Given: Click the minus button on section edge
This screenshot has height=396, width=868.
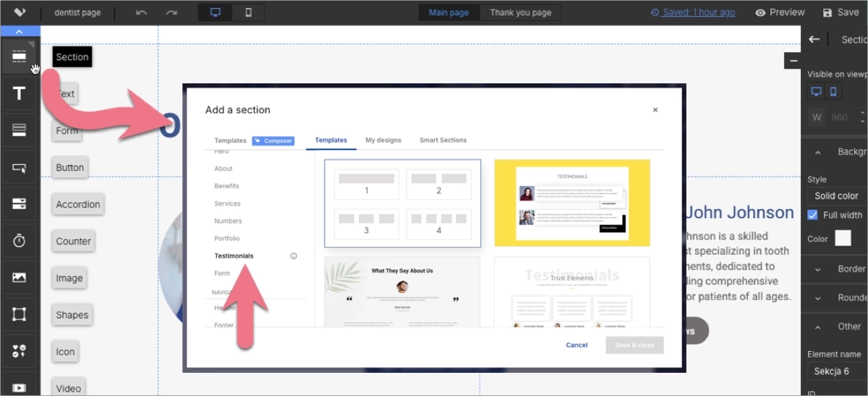Looking at the screenshot, I should point(793,61).
